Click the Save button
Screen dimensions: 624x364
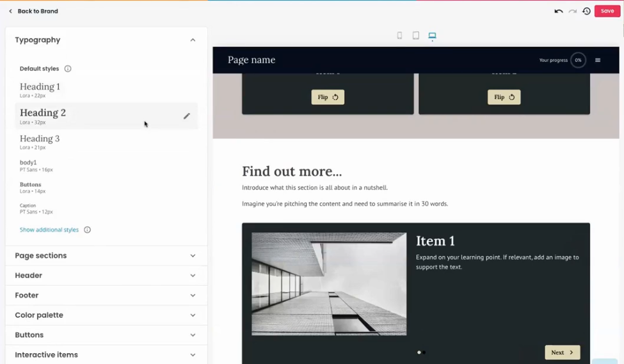[x=607, y=11]
